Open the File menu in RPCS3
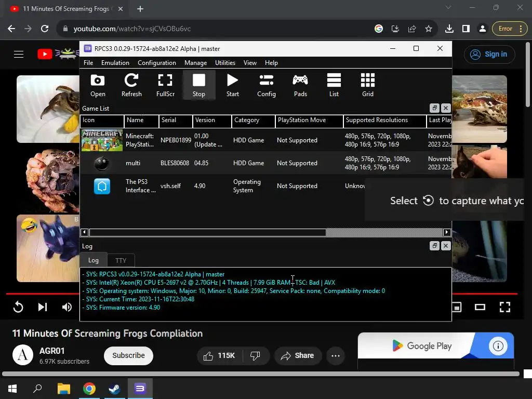This screenshot has width=532, height=399. tap(88, 63)
